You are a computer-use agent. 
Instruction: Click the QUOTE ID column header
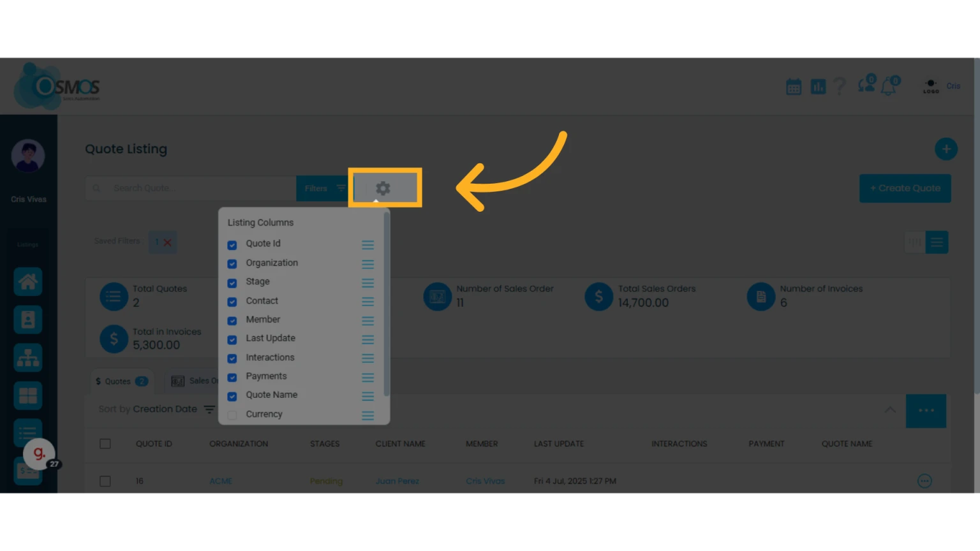pos(154,444)
